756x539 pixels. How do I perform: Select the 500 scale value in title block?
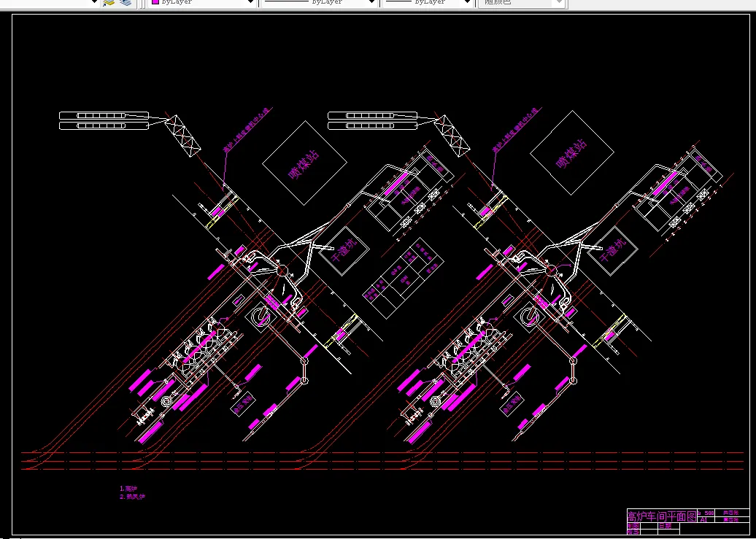[x=710, y=513]
